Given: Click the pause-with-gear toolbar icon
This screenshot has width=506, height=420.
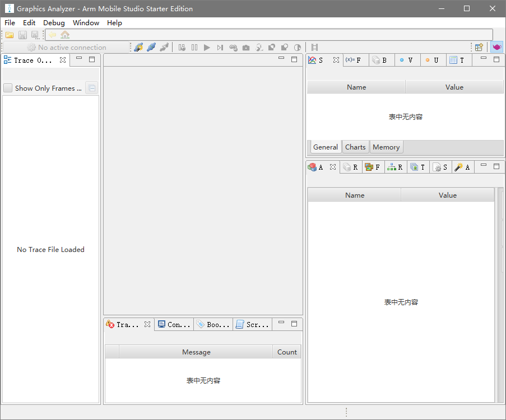Looking at the screenshot, I should tap(182, 48).
